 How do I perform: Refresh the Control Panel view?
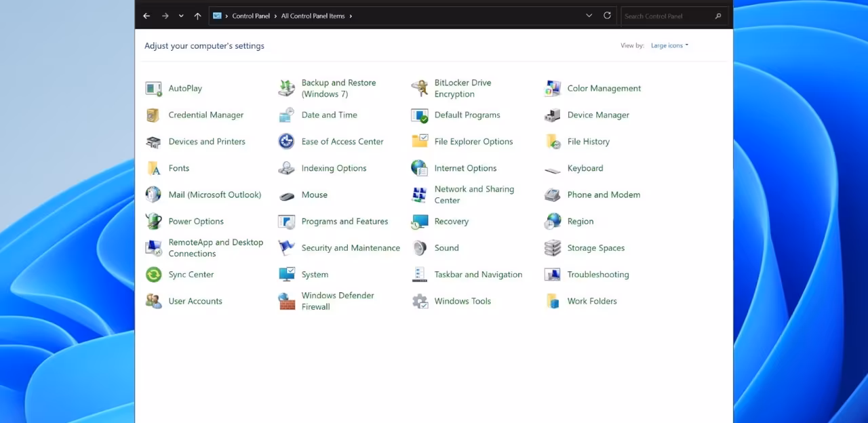[x=607, y=16]
